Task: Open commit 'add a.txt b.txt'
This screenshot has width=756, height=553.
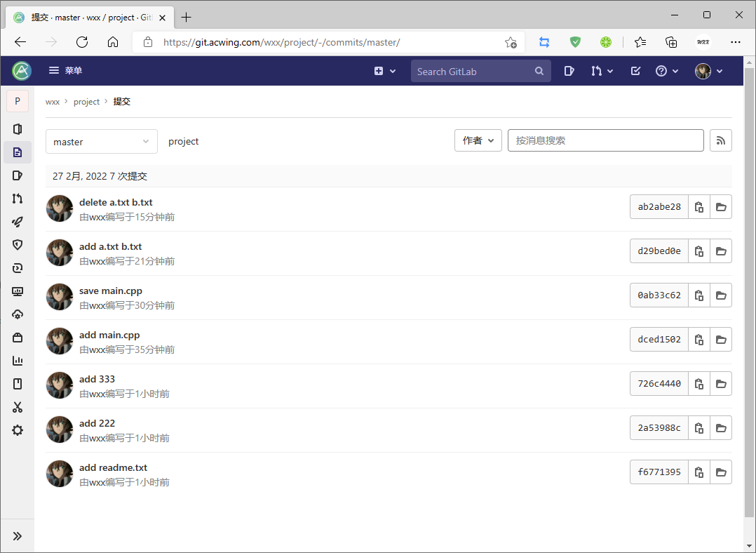Action: pyautogui.click(x=110, y=246)
